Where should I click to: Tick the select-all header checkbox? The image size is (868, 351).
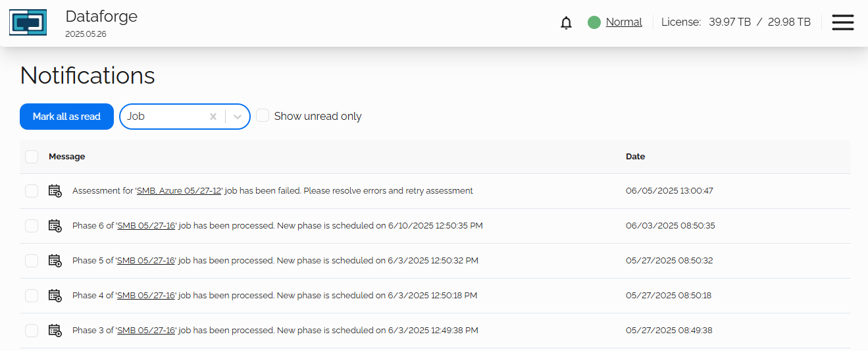32,157
